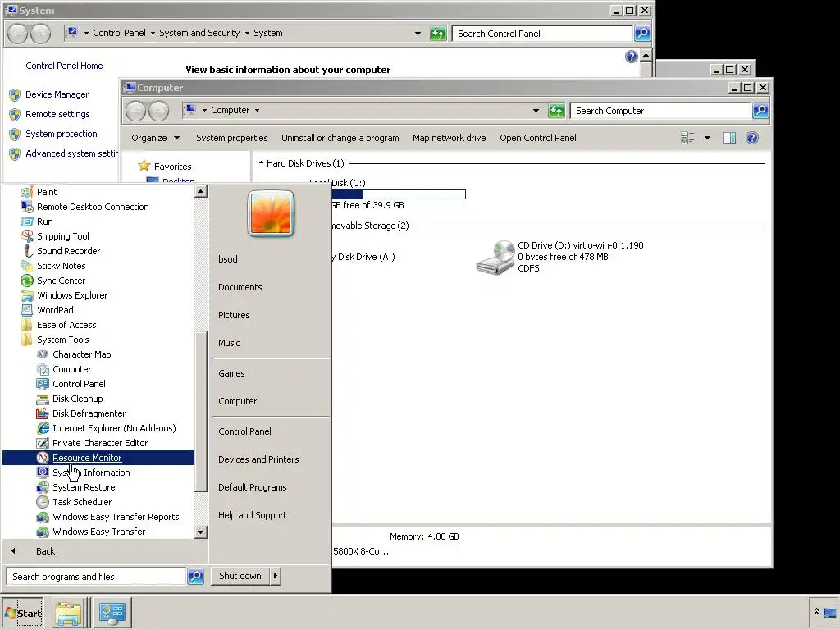Select CD Drive (D:) virtio-win

[x=559, y=257]
